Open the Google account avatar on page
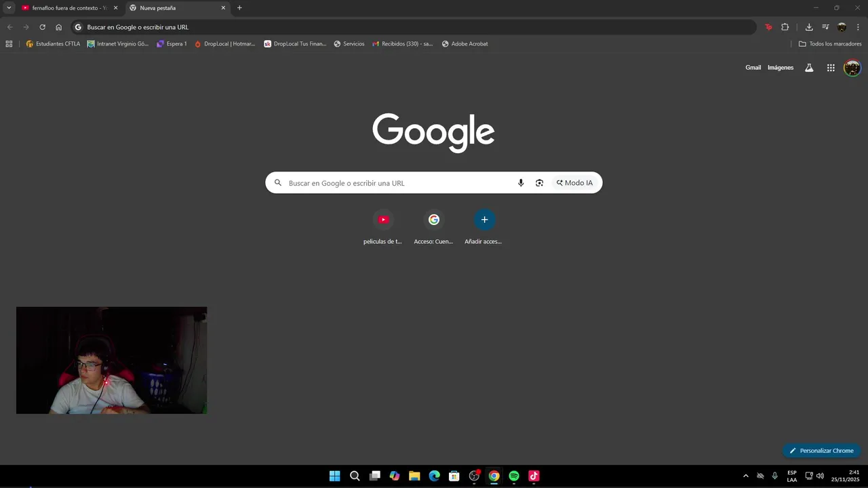 [852, 68]
